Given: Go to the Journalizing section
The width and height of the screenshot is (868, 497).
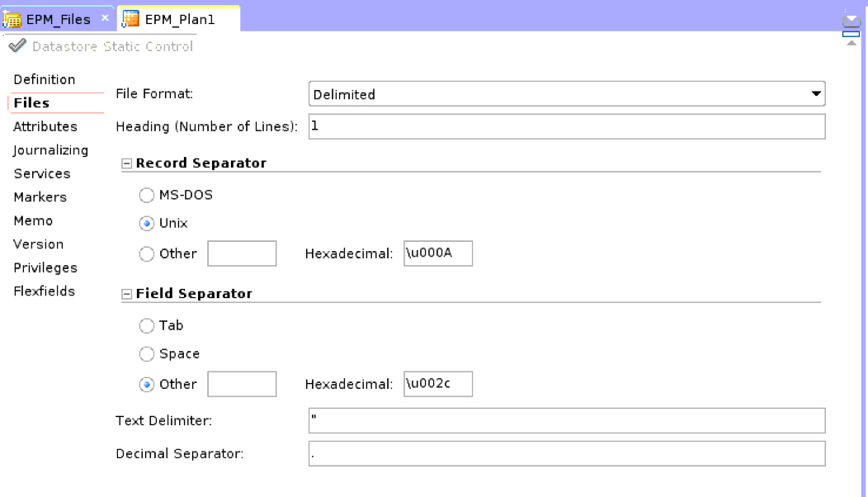Looking at the screenshot, I should click(x=50, y=150).
